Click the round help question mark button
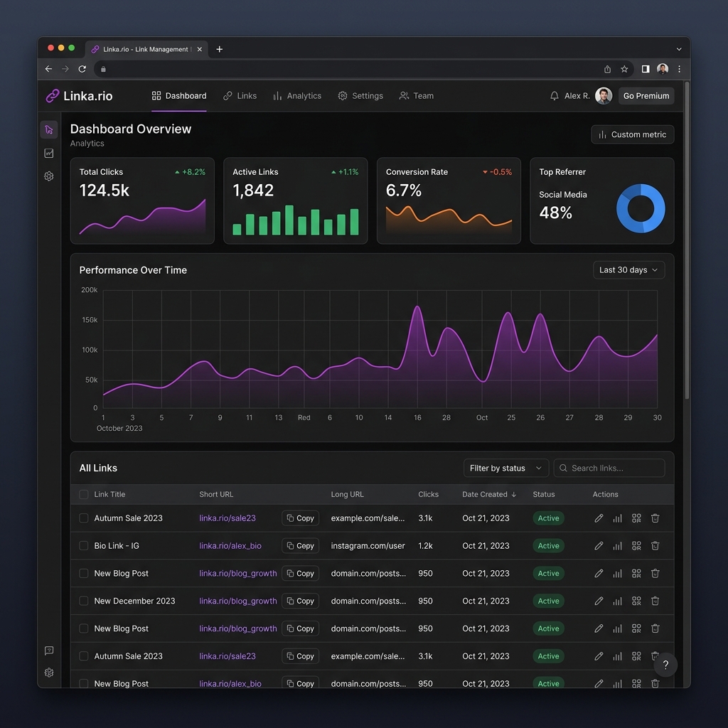This screenshot has width=728, height=728. [665, 665]
